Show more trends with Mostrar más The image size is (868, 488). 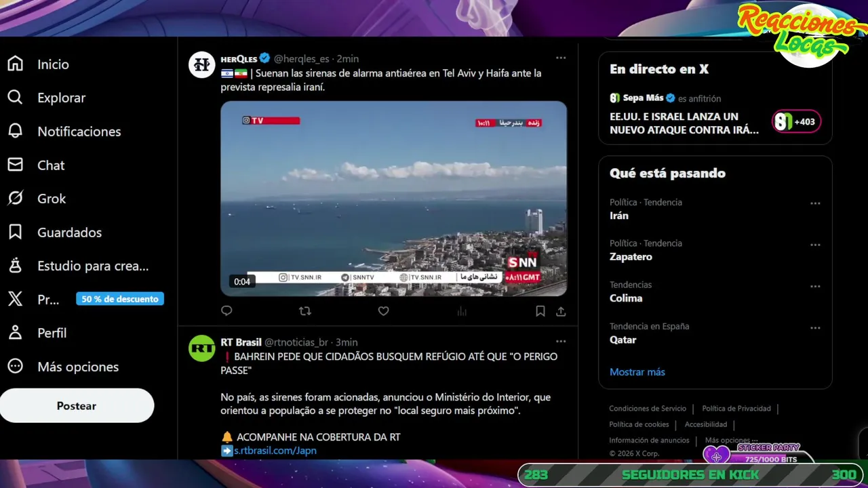click(x=637, y=372)
